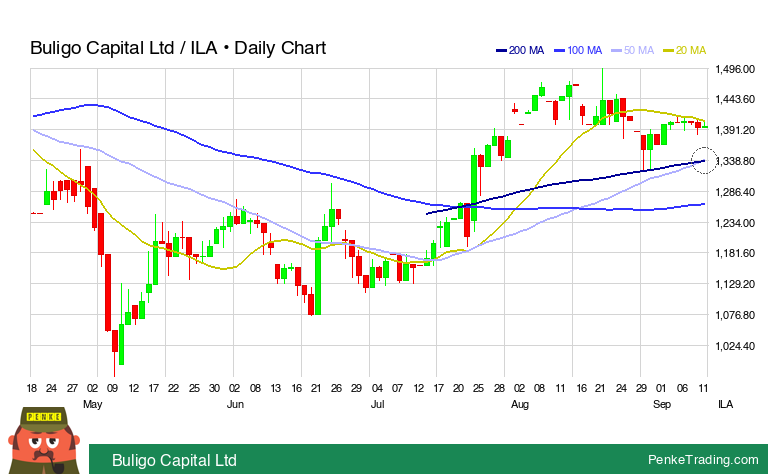
Task: Click the 1,443.60 price axis label
Action: 735,99
